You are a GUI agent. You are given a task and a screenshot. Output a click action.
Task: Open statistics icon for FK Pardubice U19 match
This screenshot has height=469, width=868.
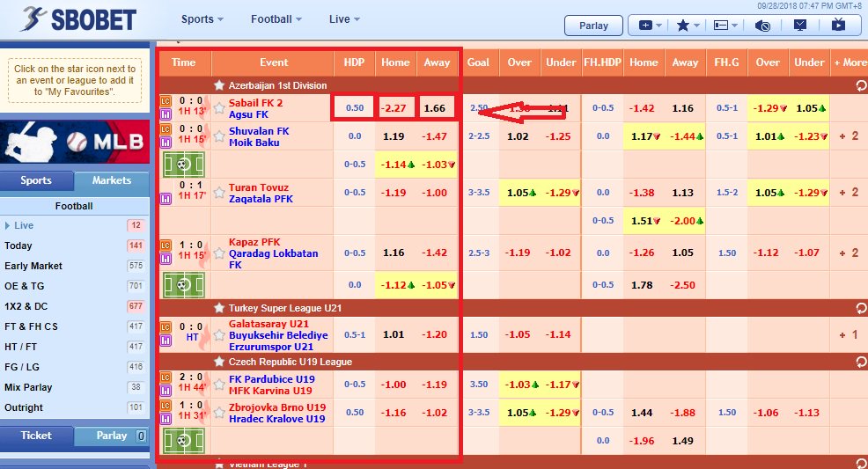[166, 391]
